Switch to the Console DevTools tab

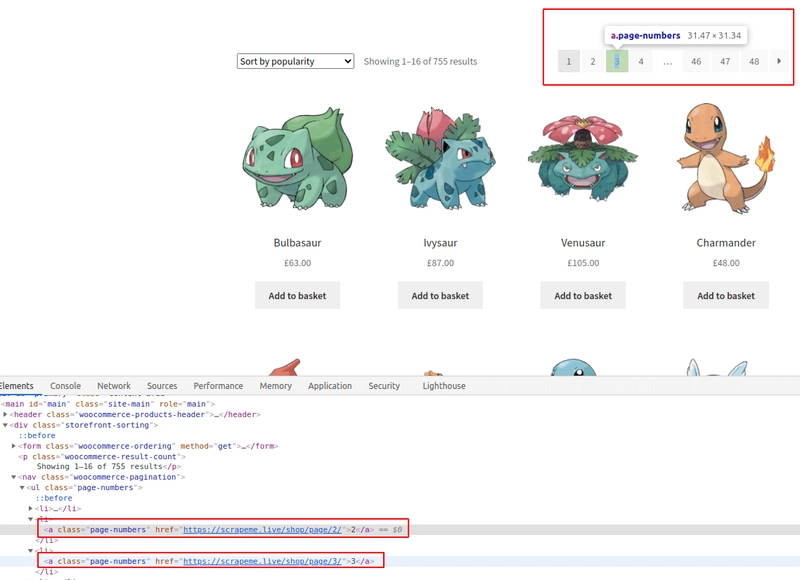click(65, 386)
